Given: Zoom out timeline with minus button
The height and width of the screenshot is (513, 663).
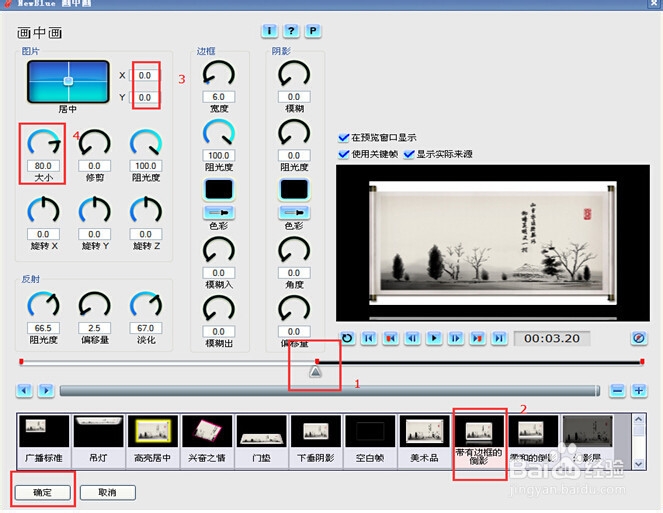Looking at the screenshot, I should [x=617, y=390].
